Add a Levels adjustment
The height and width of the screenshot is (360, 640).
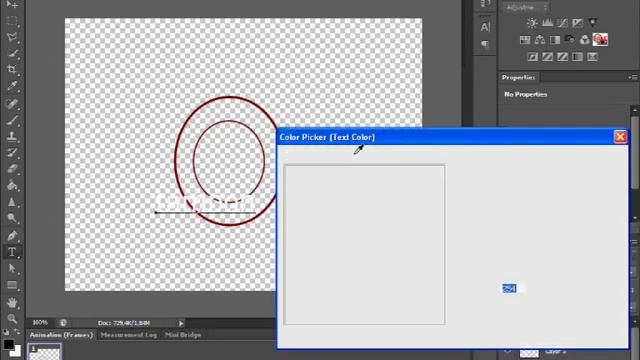tap(547, 23)
